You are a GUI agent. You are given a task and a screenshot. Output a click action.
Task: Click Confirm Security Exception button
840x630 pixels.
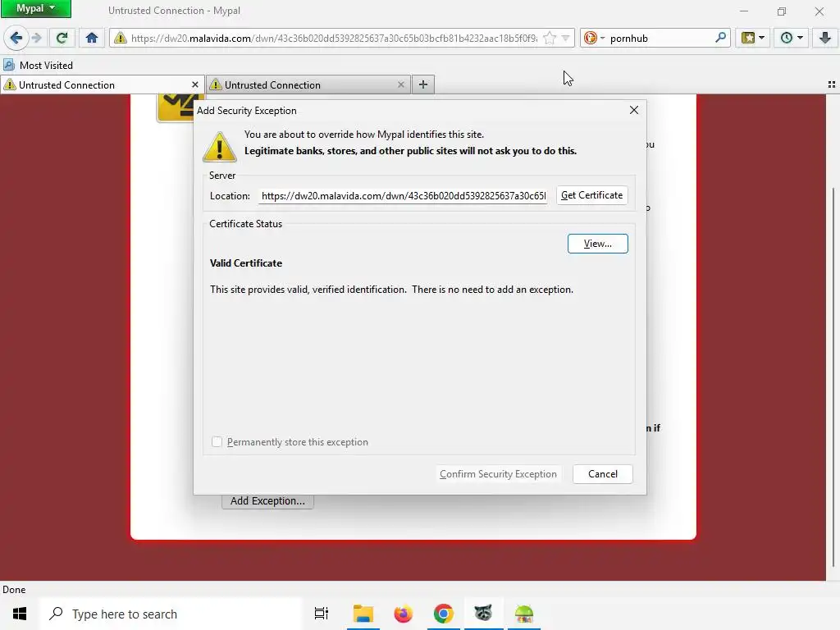[498, 474]
